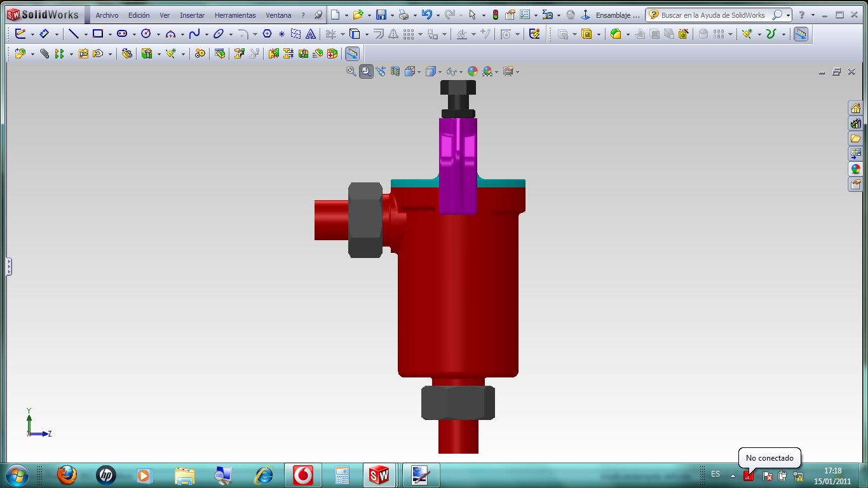868x488 pixels.
Task: Open Internet Explorer from the taskbar
Action: click(264, 475)
